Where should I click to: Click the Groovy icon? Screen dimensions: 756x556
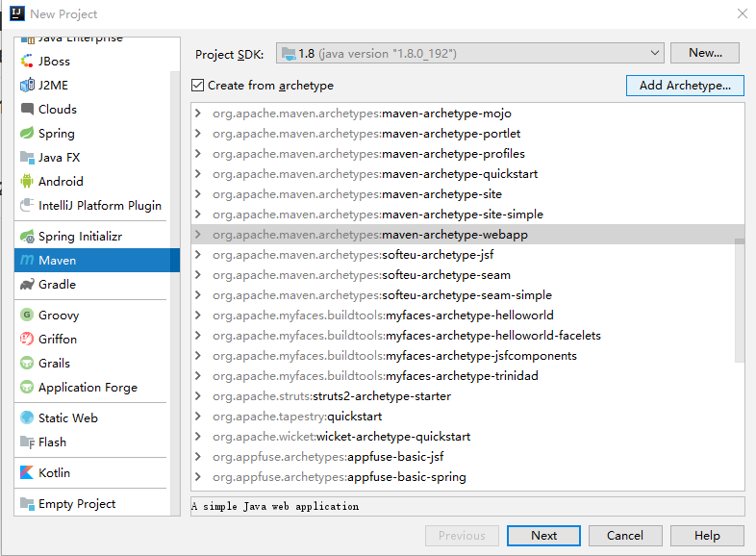pyautogui.click(x=27, y=315)
